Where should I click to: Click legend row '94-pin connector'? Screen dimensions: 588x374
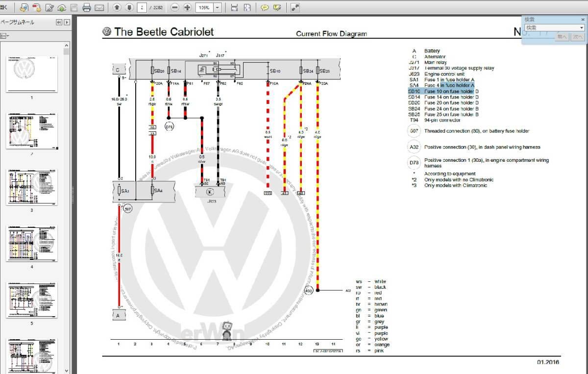point(442,120)
